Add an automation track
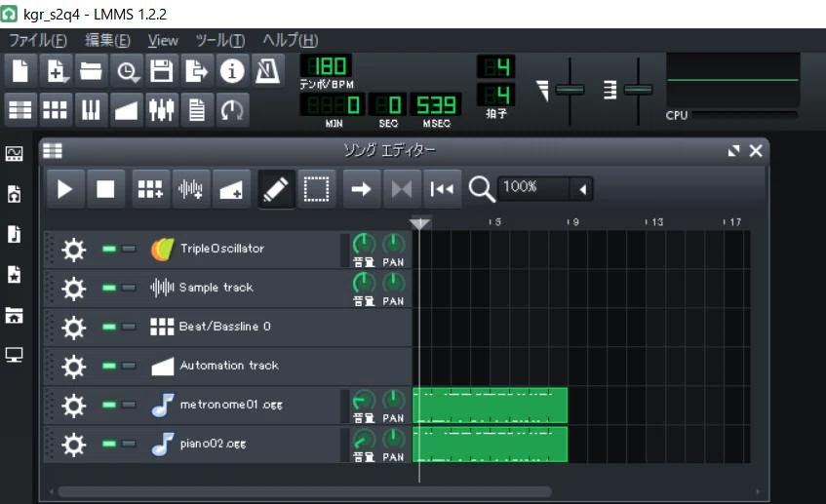Screen dimensions: 826x504 click(231, 189)
